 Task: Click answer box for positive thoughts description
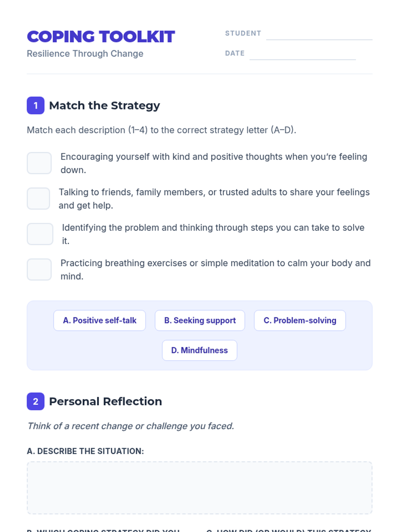(39, 163)
